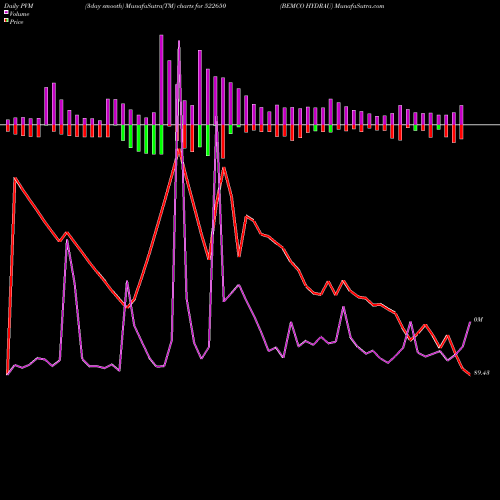
Task: Click the 'Daily PVM' title text
Action: pos(19,6)
